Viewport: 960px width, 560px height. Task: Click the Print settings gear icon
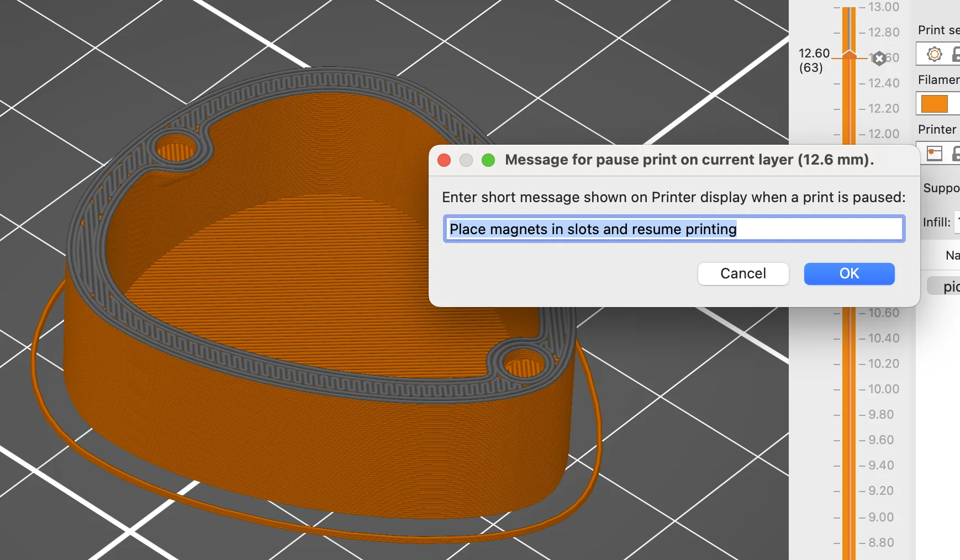click(934, 54)
